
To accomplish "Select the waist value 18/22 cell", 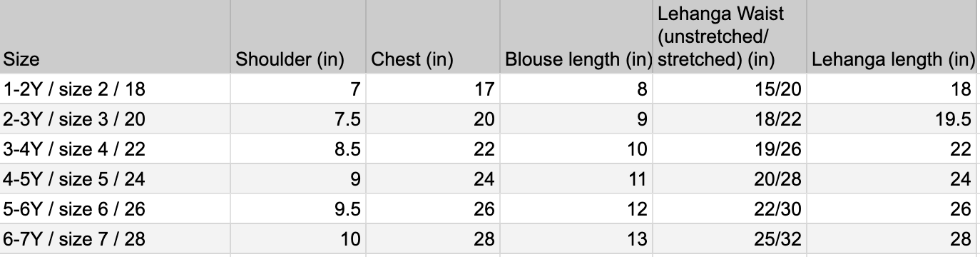I will (730, 119).
